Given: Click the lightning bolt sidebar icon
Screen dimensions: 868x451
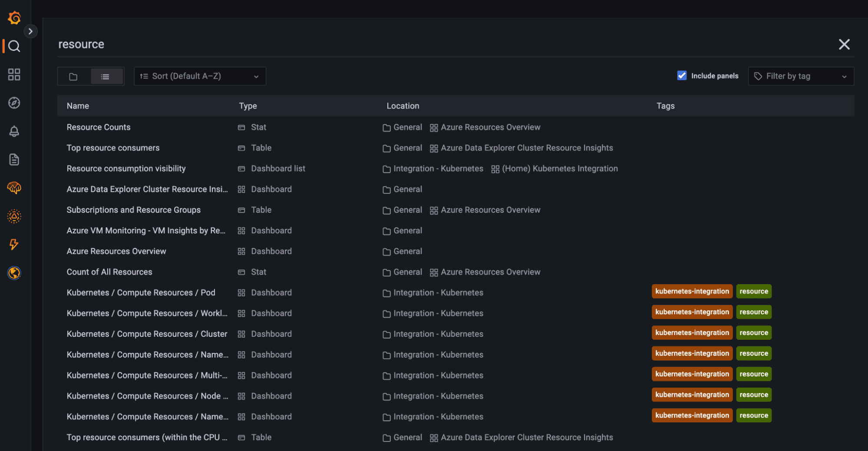Looking at the screenshot, I should click(14, 244).
